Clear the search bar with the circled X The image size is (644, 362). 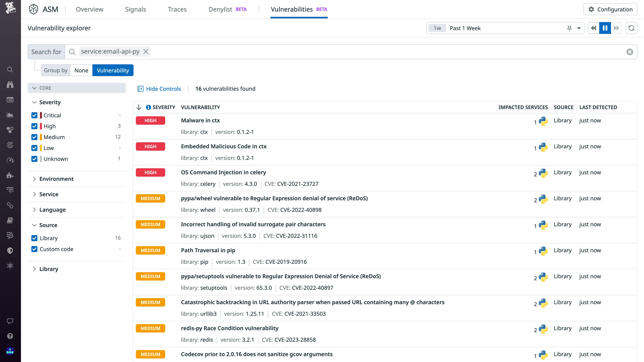(630, 52)
